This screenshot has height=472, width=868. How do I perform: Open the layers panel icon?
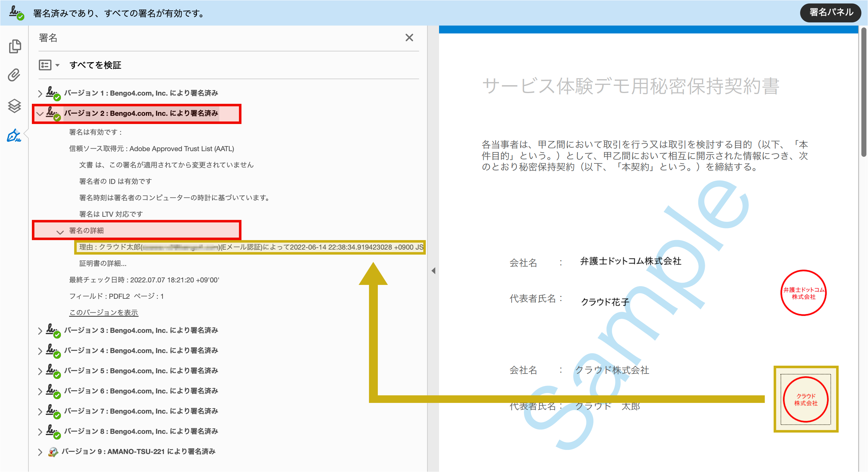coord(15,106)
